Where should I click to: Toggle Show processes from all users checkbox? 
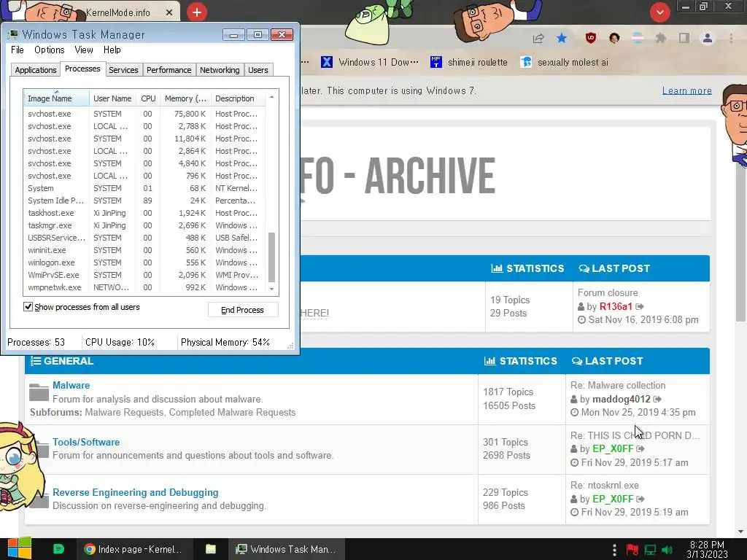click(28, 307)
